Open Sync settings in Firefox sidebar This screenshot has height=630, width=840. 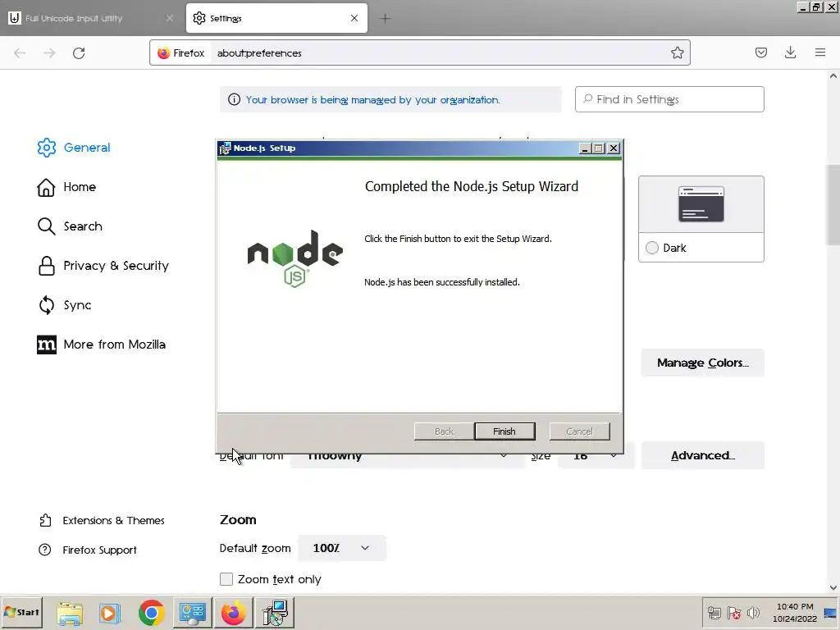64,305
